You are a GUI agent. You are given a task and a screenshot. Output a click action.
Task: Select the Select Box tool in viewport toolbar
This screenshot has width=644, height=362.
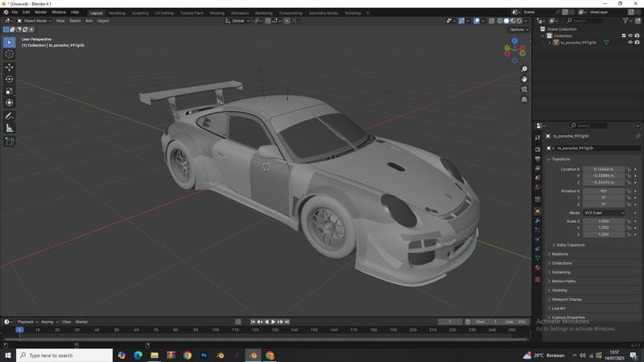pos(9,43)
